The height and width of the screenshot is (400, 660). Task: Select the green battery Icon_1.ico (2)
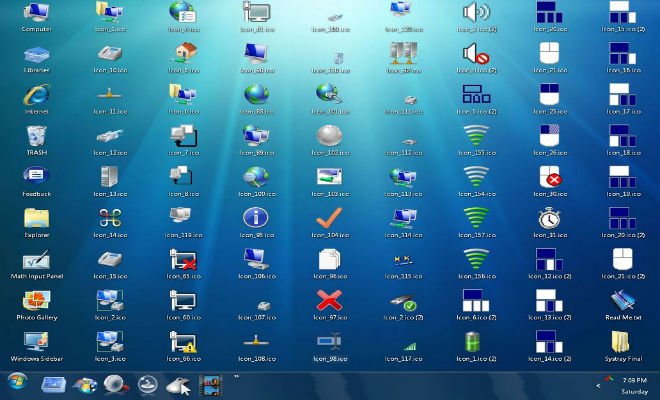click(x=472, y=342)
